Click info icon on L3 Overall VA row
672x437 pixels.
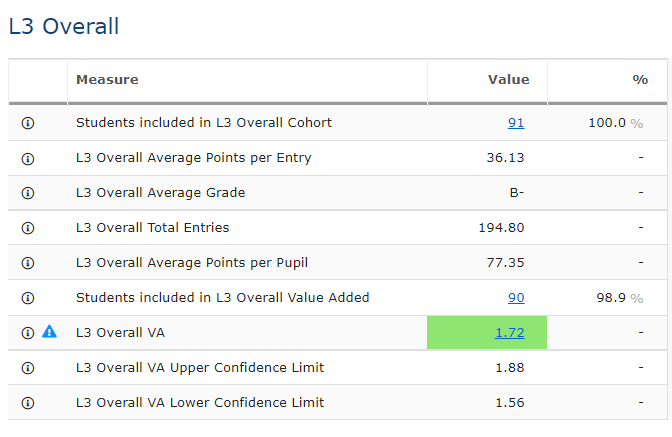click(28, 333)
